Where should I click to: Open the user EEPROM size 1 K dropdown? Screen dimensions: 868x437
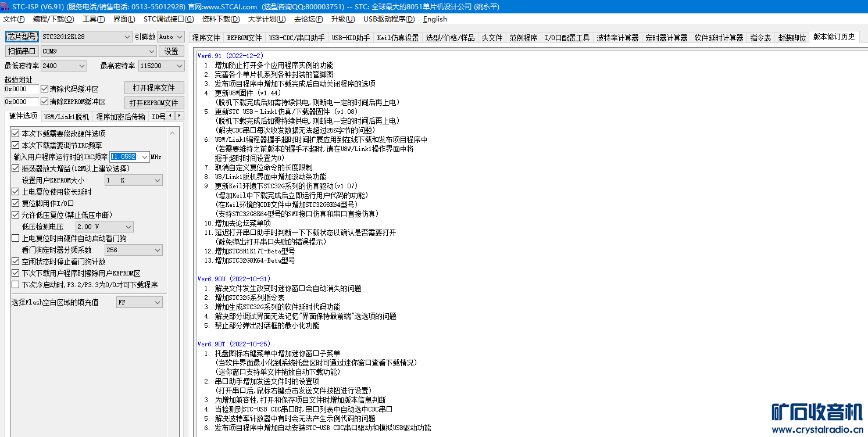(133, 180)
